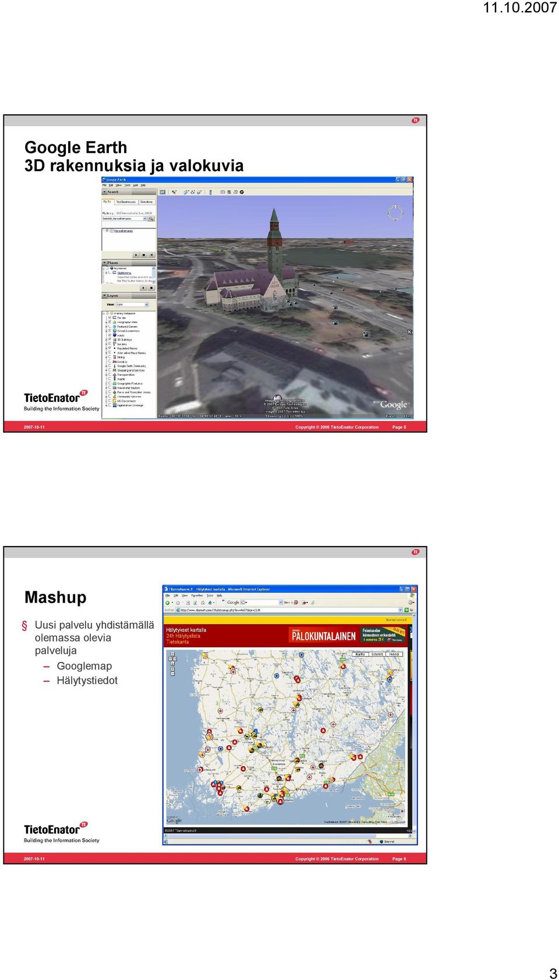Screen dimensions: 559x980
Task: Click the IE horizontal scrollbar
Action: pyautogui.click(x=288, y=836)
